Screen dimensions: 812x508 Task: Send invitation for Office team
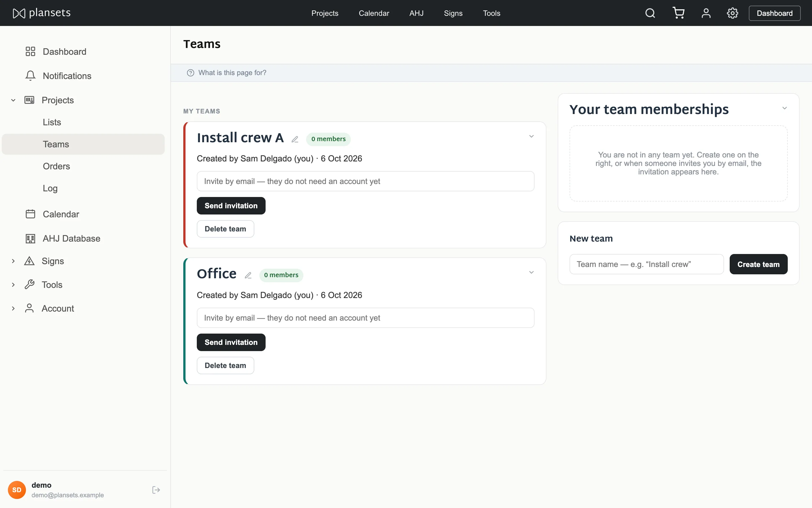point(231,342)
